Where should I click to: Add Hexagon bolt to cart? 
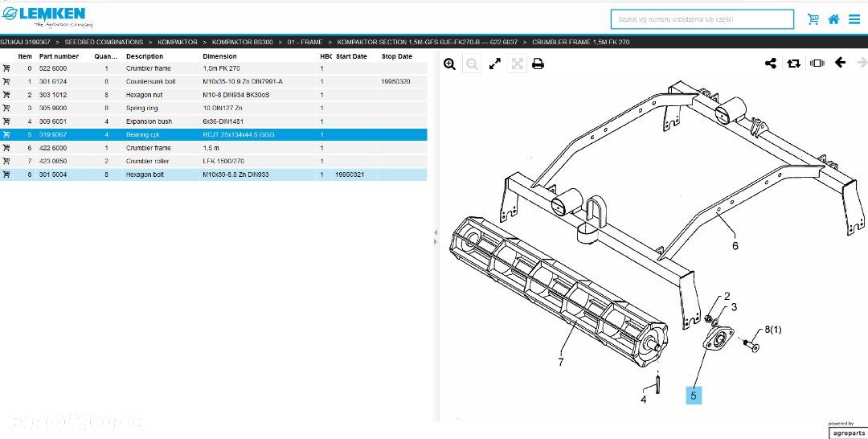point(6,174)
